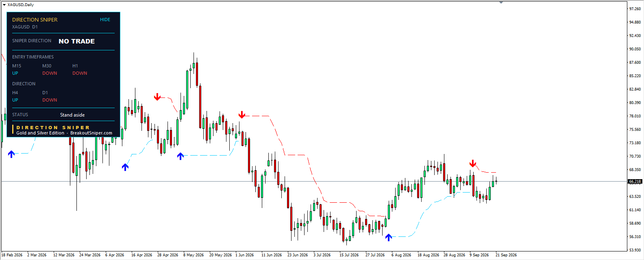Click the blue up arrow from February 2026
This screenshot has height=260, width=644.
pos(11,154)
